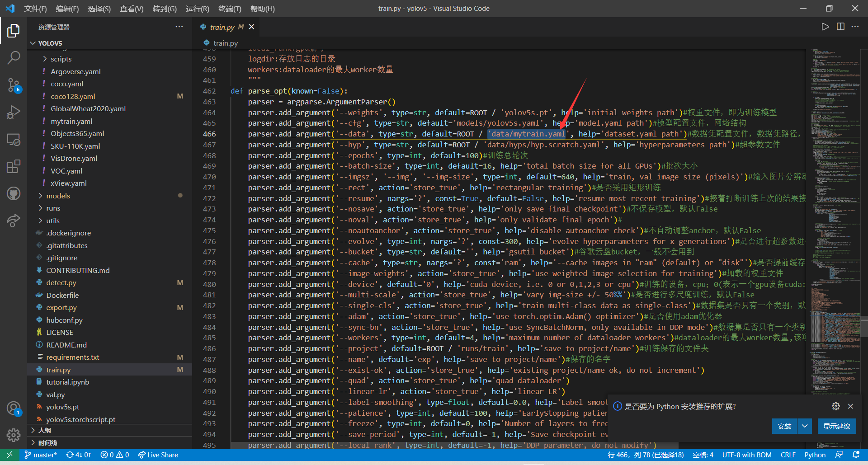Open the Remote Explorer view
The height and width of the screenshot is (465, 868).
pos(14,140)
